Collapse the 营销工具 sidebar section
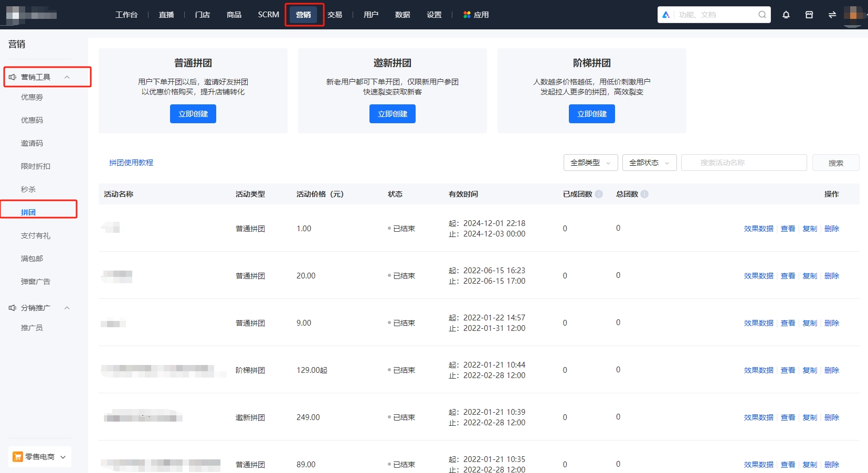The height and width of the screenshot is (473, 868). tap(67, 76)
